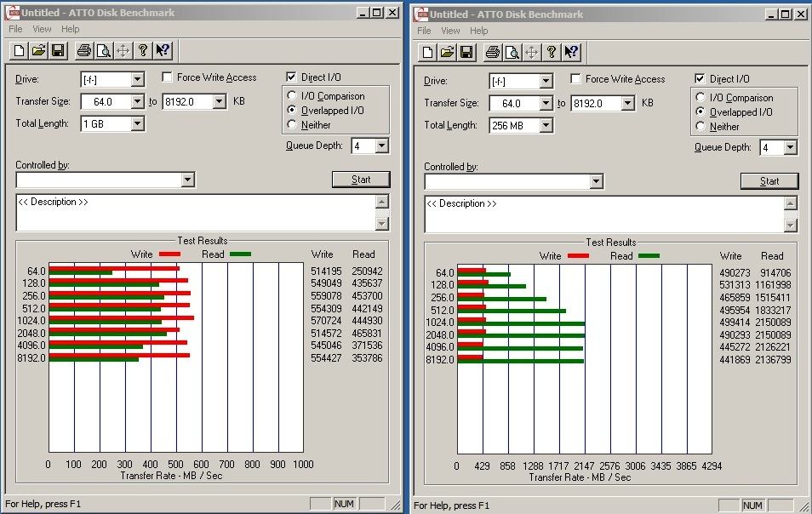The image size is (812, 514).
Task: Open Queue Depth dropdown in right window
Action: pyautogui.click(x=790, y=147)
